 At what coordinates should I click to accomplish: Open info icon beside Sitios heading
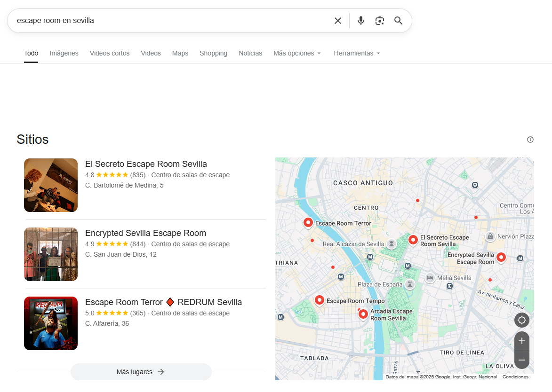click(530, 140)
